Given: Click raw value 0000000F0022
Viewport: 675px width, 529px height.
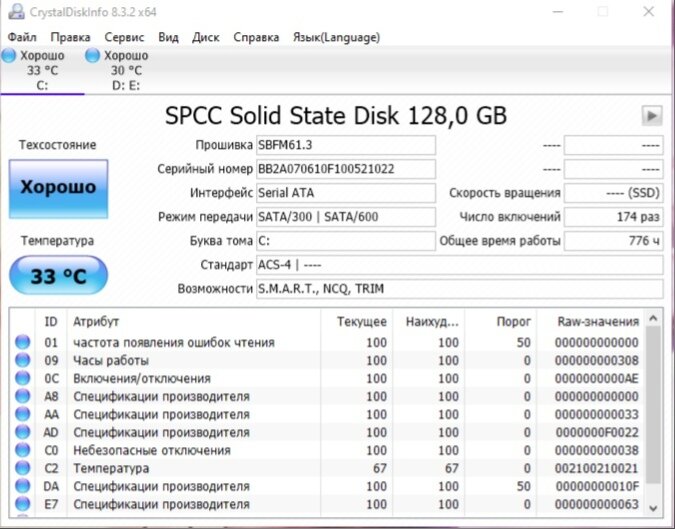Looking at the screenshot, I should (597, 432).
